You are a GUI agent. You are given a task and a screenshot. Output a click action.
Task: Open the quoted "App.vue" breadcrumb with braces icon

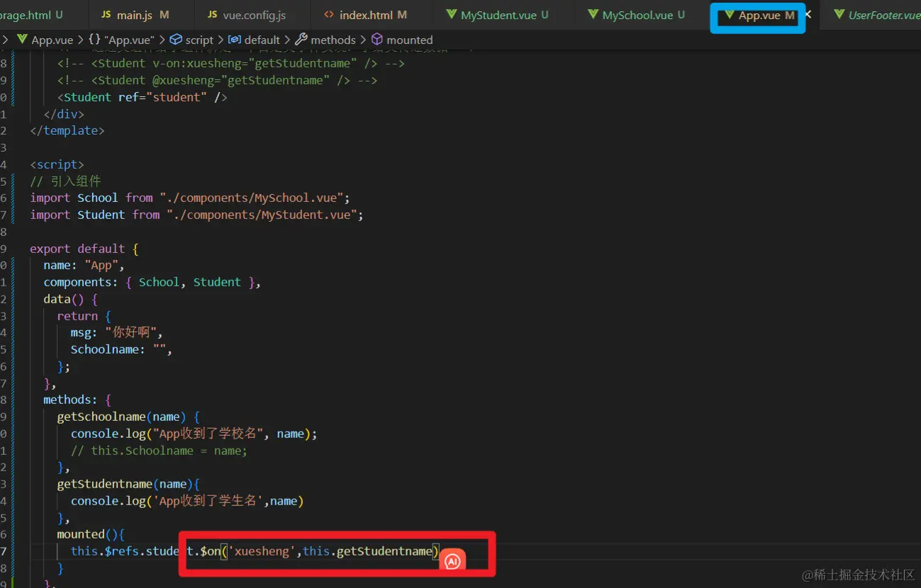121,40
